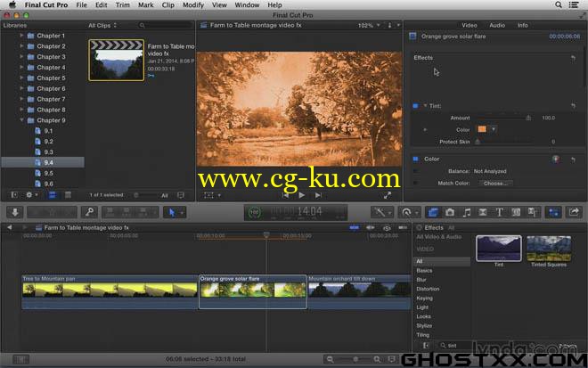588x368 pixels.
Task: Switch to the Audio inspector tab
Action: point(497,25)
